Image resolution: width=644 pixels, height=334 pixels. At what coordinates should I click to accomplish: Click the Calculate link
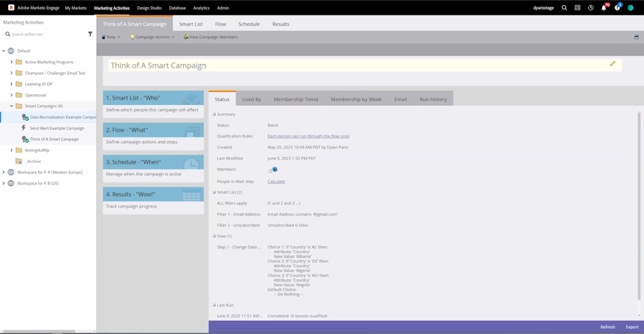[276, 182]
